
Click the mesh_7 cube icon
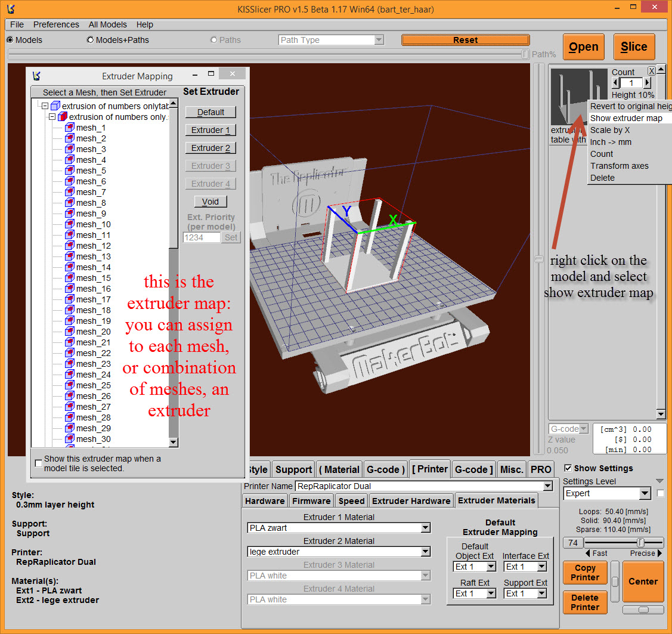tap(69, 191)
